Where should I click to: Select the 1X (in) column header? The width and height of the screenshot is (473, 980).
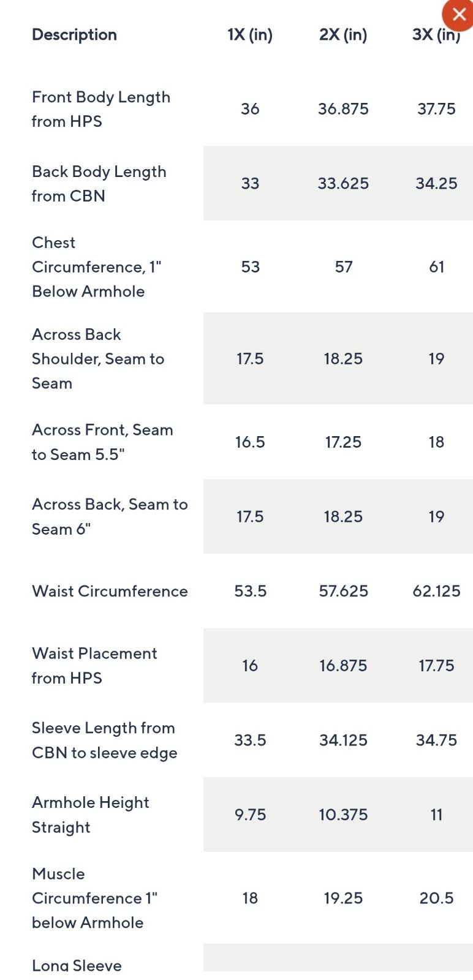click(250, 35)
